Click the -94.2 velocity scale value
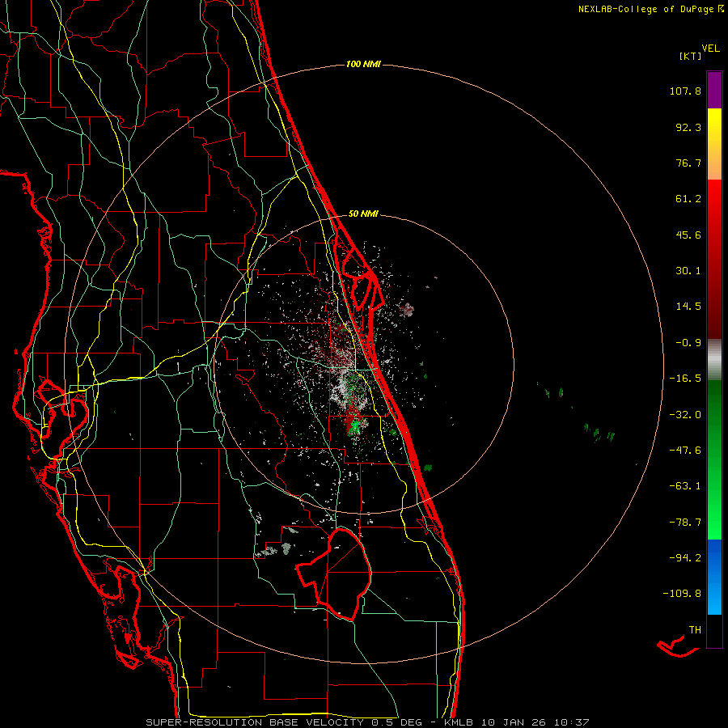 (685, 557)
